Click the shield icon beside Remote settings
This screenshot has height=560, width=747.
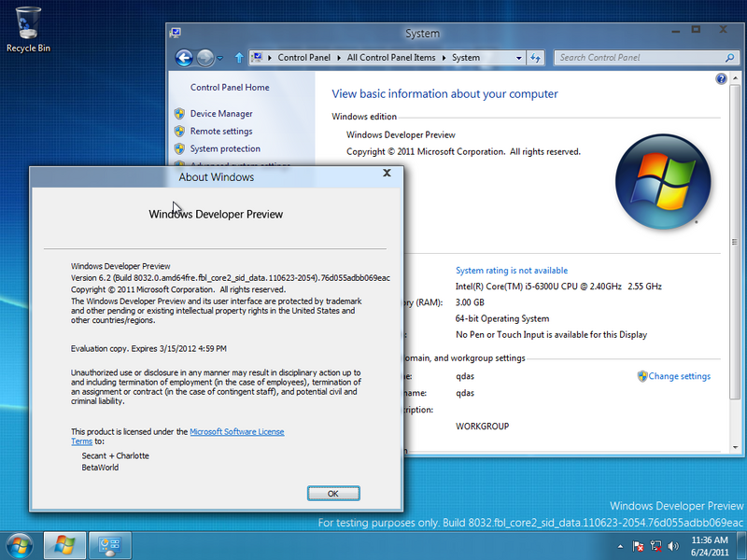coord(179,131)
